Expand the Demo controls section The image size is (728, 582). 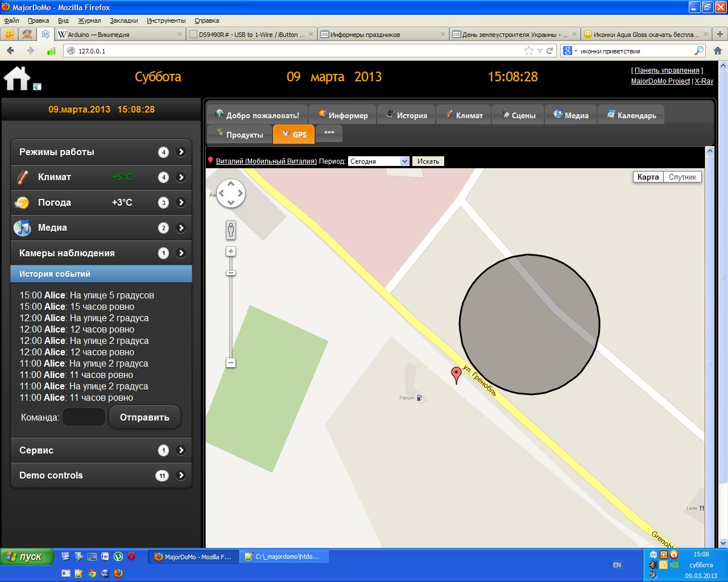pos(101,475)
